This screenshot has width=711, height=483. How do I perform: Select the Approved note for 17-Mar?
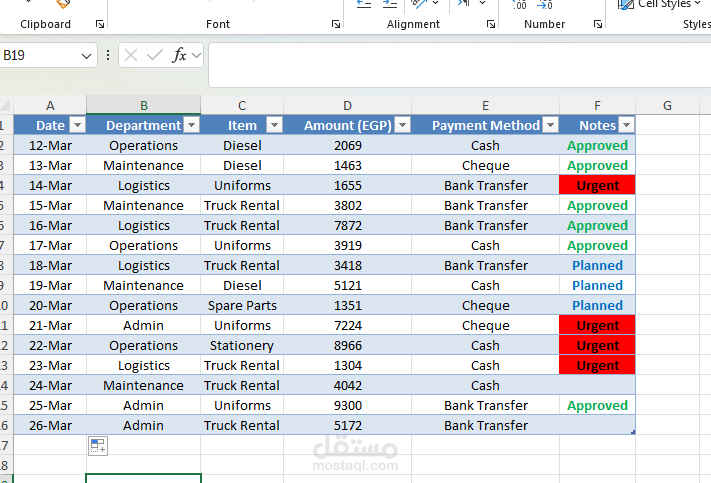pyautogui.click(x=597, y=245)
